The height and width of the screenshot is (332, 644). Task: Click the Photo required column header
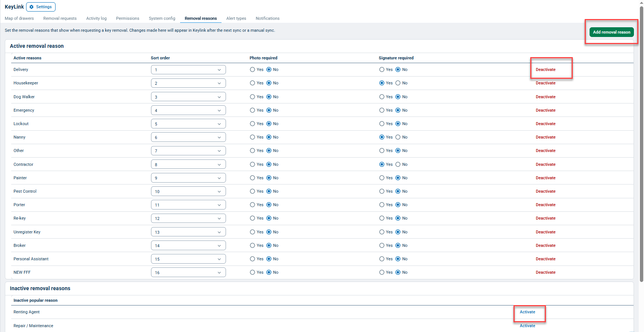click(263, 58)
